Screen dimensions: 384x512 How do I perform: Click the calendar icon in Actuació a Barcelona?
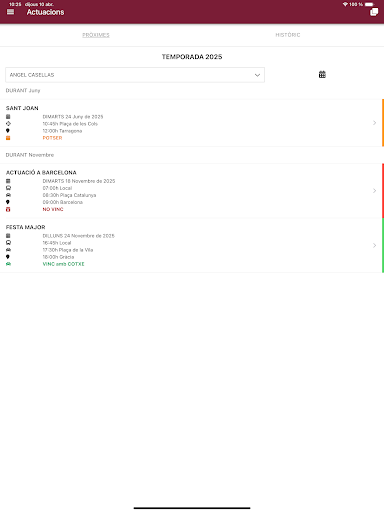point(8,181)
